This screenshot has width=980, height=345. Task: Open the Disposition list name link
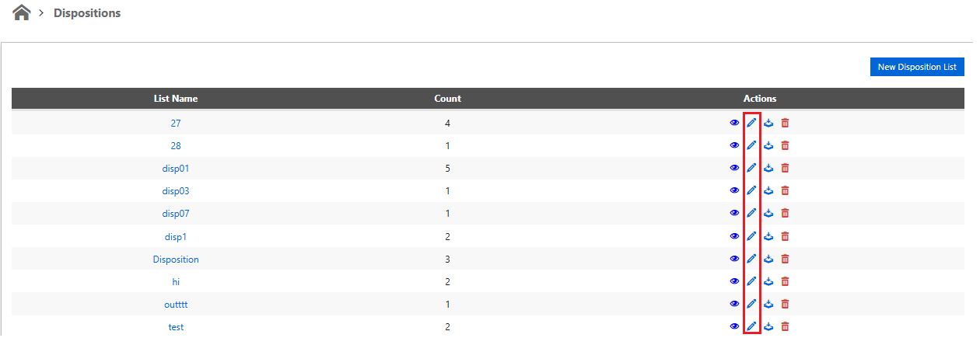[176, 259]
